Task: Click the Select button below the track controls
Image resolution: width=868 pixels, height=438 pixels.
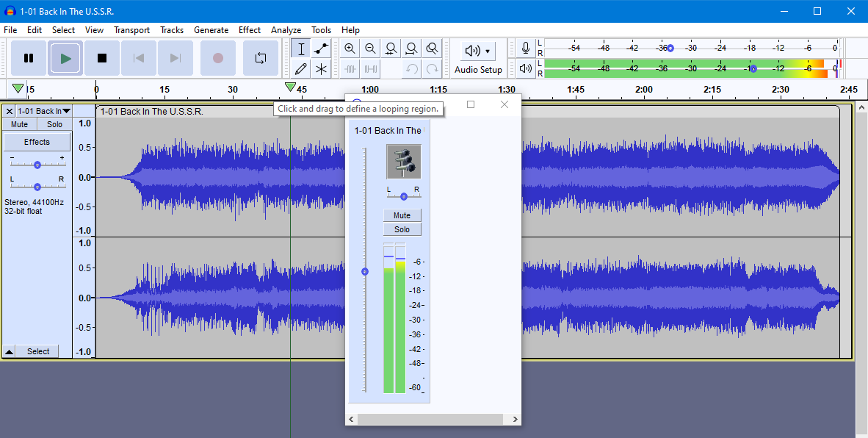Action: point(37,351)
